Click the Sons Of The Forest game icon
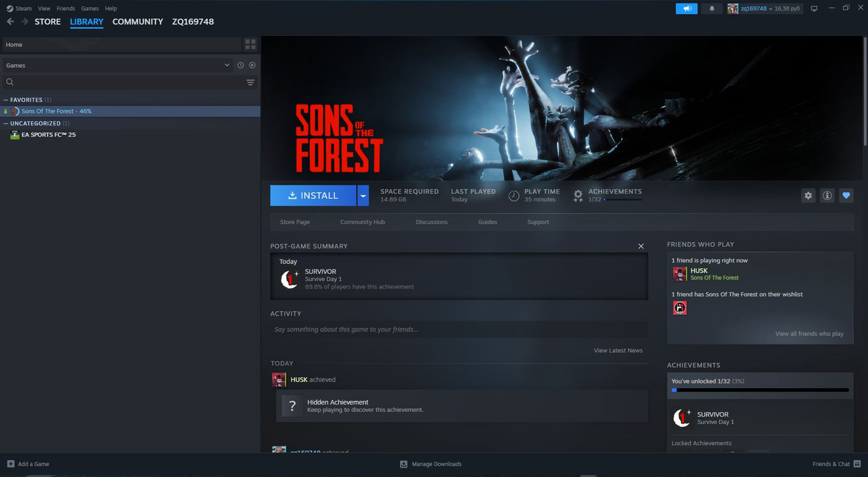 15,111
